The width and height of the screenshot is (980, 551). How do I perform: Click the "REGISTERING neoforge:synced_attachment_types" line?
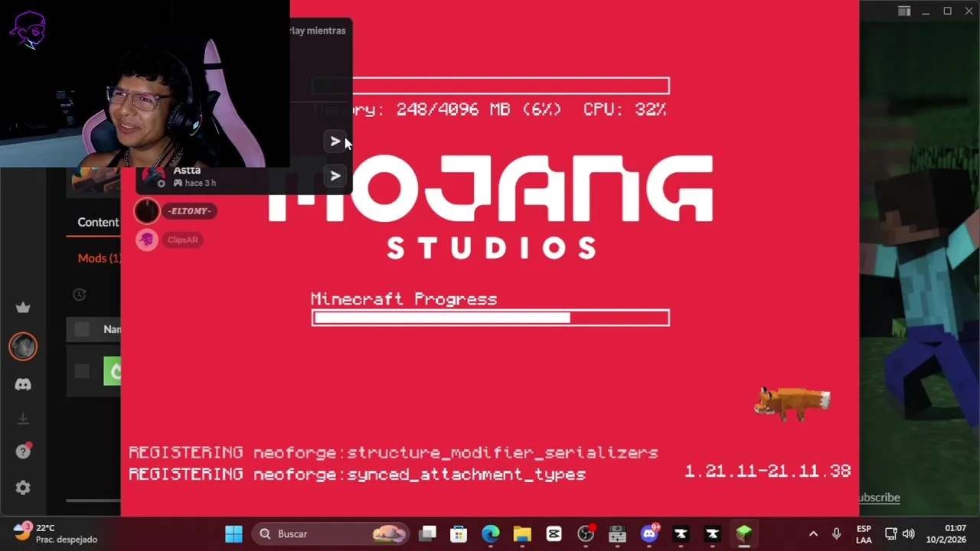pyautogui.click(x=357, y=474)
